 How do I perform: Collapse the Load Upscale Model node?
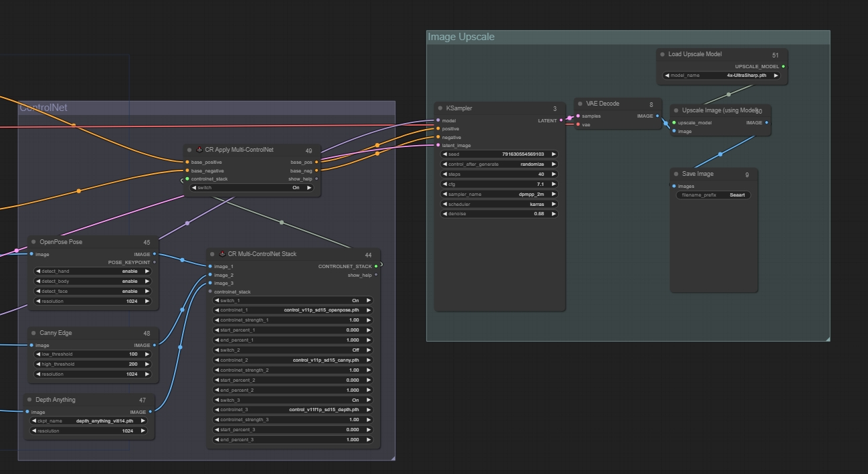point(662,55)
